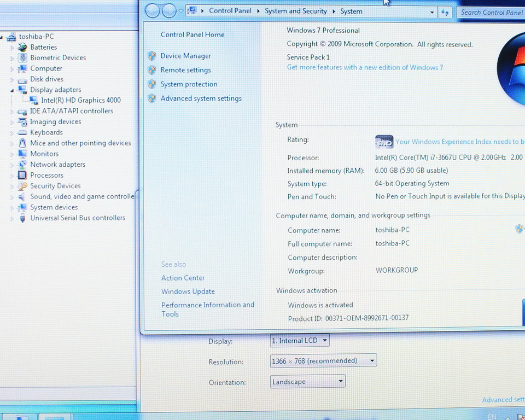
Task: Select the toshiba-PC root node
Action: tap(36, 37)
